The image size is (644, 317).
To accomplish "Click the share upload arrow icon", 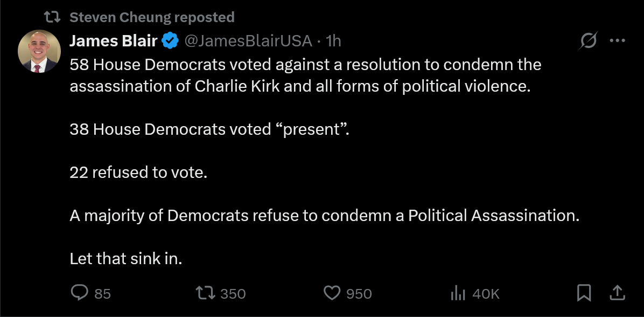I will point(617,293).
